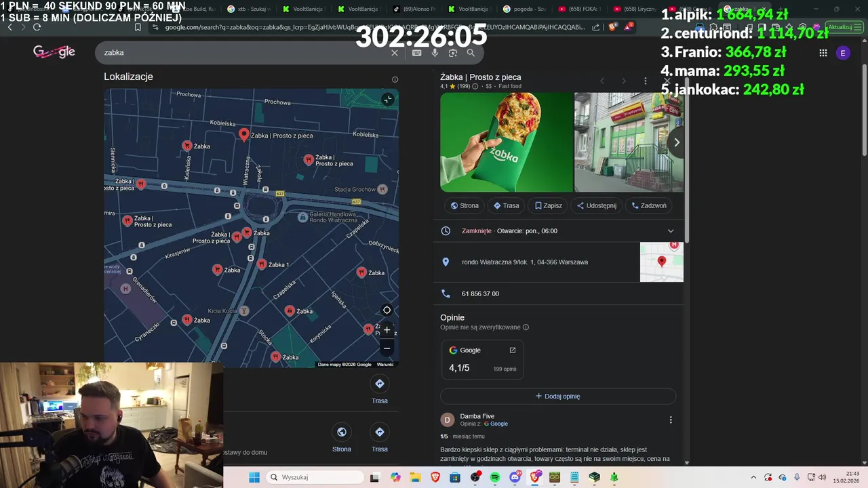Zoom out on the map with minus
The width and height of the screenshot is (868, 488).
coord(387,348)
